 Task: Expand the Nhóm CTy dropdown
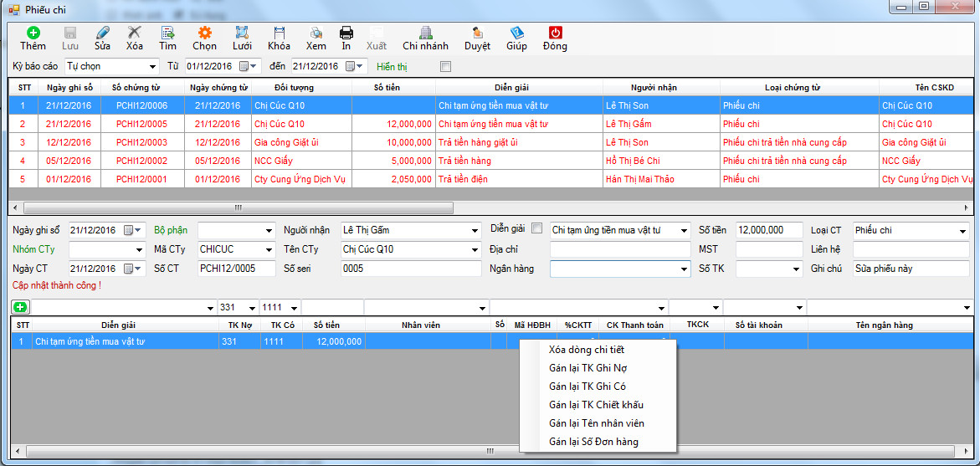pyautogui.click(x=140, y=250)
